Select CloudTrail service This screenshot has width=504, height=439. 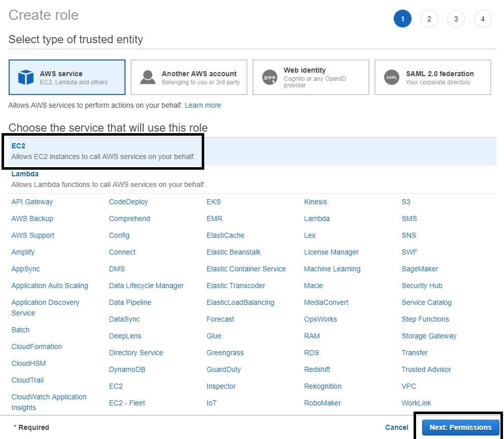click(x=27, y=380)
